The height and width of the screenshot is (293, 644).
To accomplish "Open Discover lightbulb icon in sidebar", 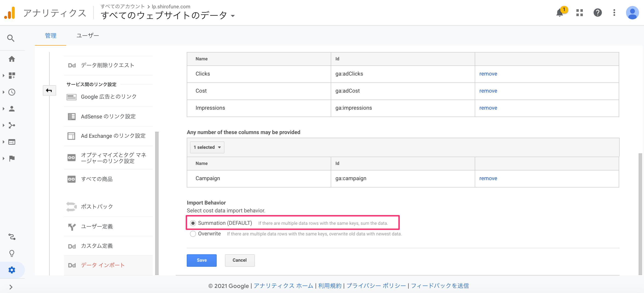I will (12, 253).
